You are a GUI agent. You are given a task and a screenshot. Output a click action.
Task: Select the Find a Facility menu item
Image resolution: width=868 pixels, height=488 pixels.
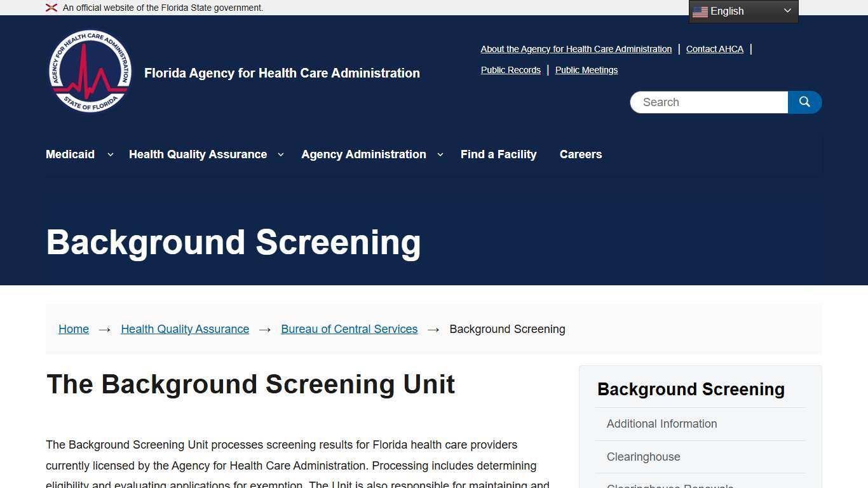tap(498, 154)
